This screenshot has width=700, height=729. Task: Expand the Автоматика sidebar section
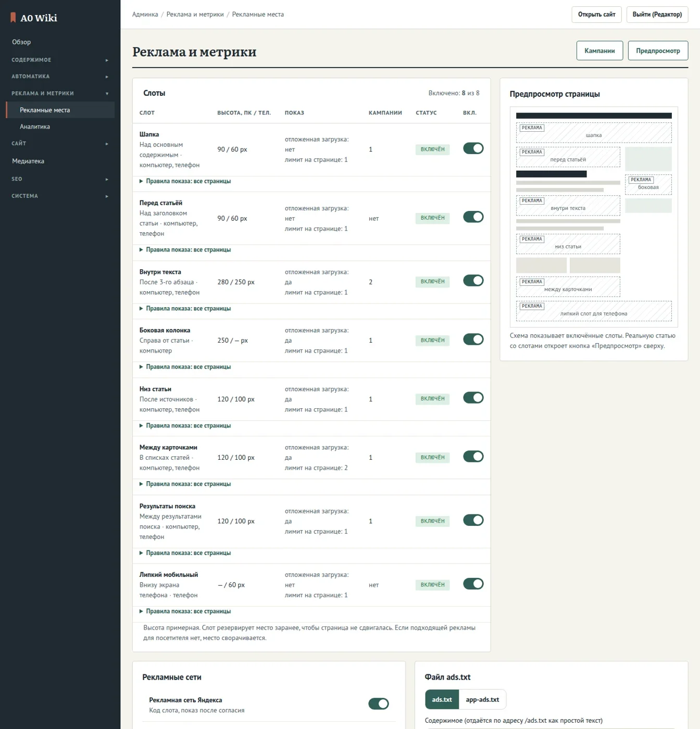coord(60,77)
